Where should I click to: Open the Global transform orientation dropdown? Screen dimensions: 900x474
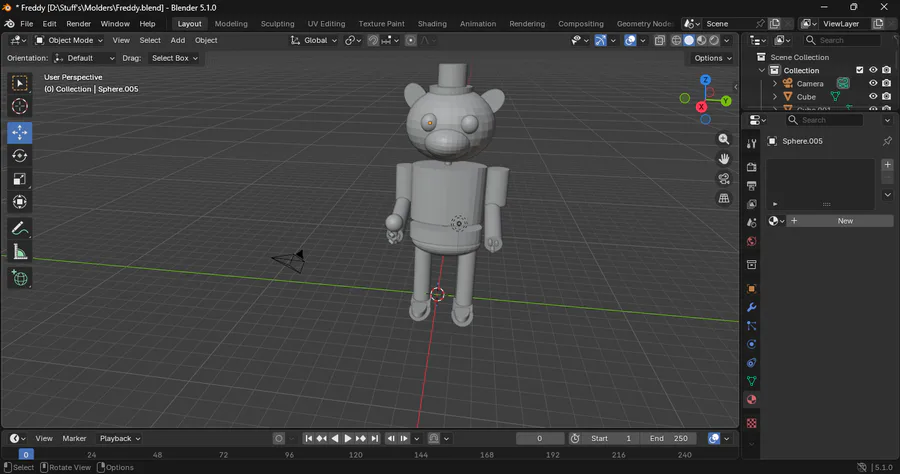pyautogui.click(x=314, y=40)
